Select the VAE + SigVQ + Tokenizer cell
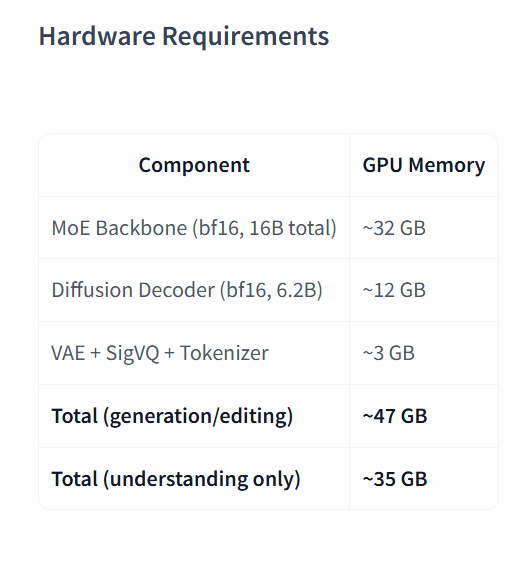Image resolution: width=529 pixels, height=561 pixels. (160, 353)
